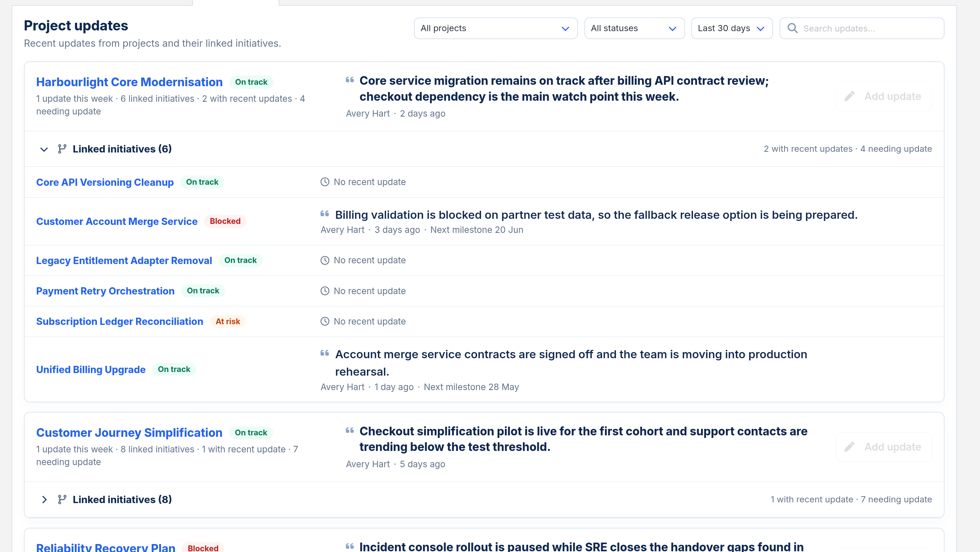
Task: Click '2 with recent updates · 4 needing update' summary
Action: point(848,149)
